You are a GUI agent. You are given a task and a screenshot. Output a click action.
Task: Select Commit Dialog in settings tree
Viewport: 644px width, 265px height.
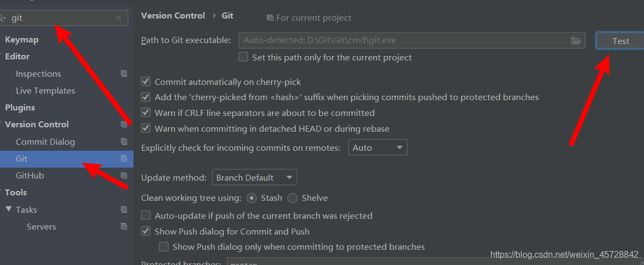pos(45,141)
